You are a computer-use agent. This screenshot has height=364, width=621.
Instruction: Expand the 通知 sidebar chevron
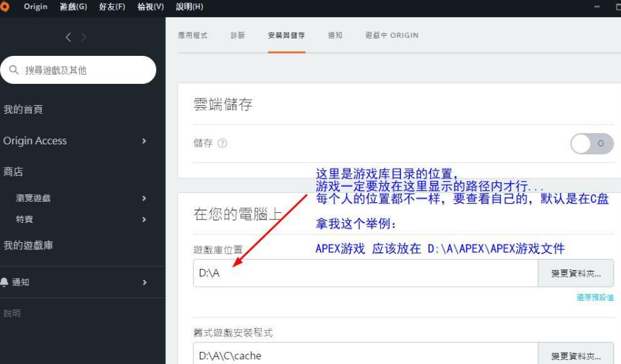click(145, 283)
